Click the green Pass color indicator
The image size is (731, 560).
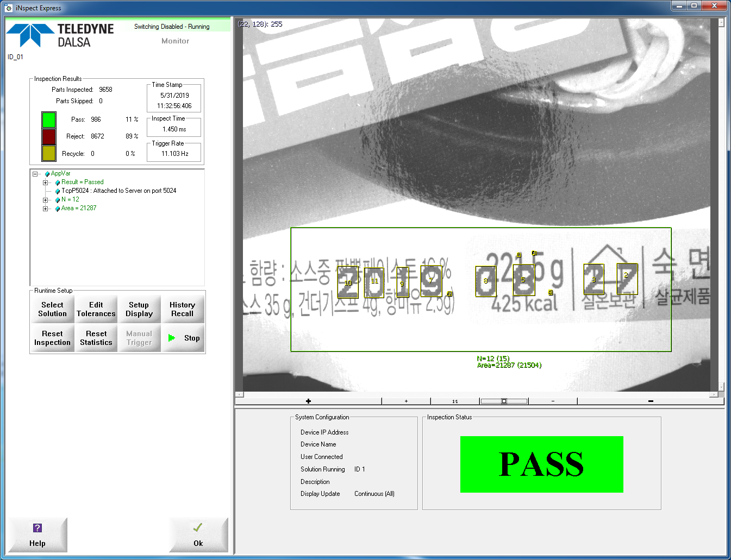point(49,119)
